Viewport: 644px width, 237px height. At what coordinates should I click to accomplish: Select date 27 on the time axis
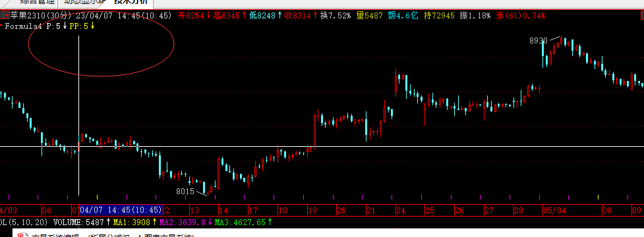point(488,211)
